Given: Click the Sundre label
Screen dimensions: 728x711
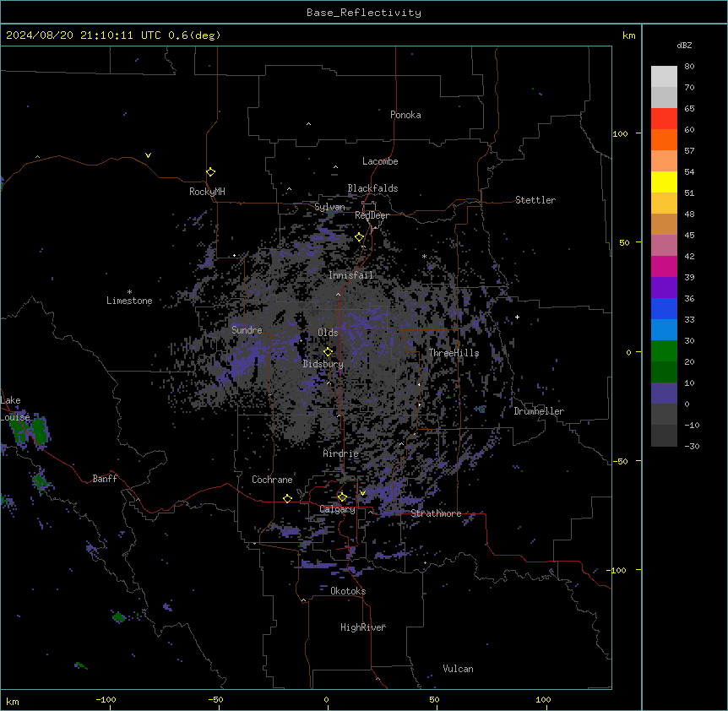Looking at the screenshot, I should pos(247,330).
